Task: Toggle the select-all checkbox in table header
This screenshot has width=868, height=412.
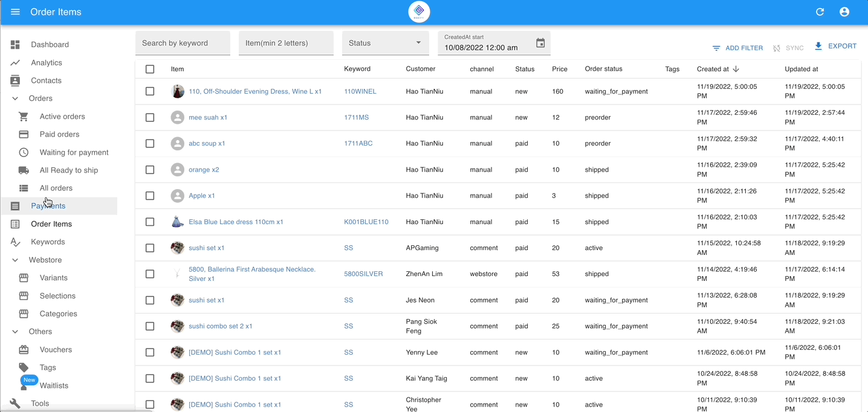Action: pos(150,69)
